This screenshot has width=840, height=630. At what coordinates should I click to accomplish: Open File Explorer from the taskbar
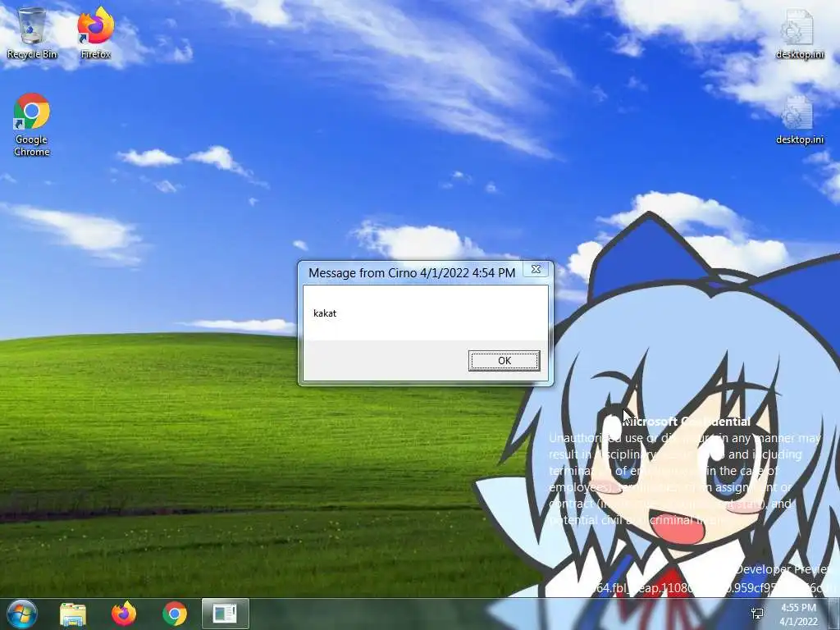click(x=73, y=614)
